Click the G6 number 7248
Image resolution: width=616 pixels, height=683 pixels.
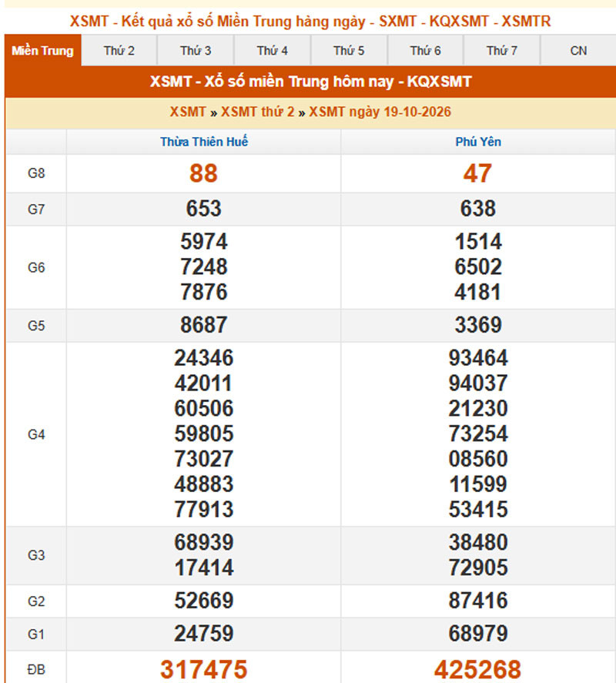point(204,266)
